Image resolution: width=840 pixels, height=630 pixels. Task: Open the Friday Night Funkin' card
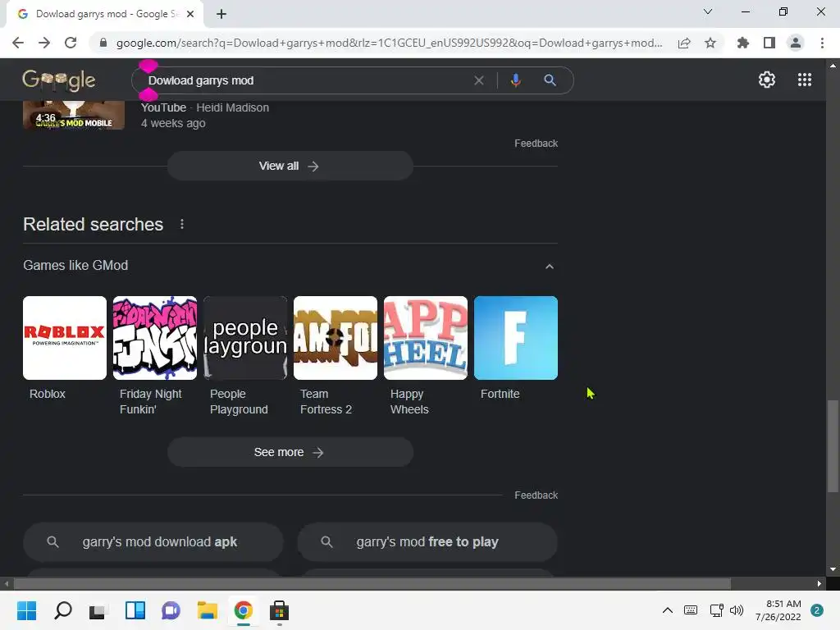click(x=155, y=356)
